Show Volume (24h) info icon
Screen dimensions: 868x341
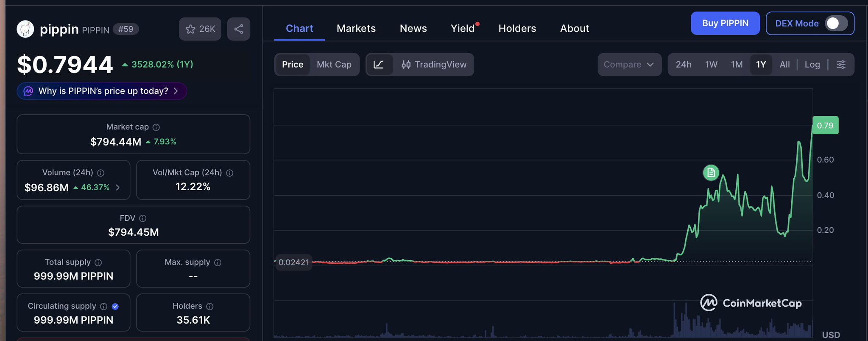101,173
